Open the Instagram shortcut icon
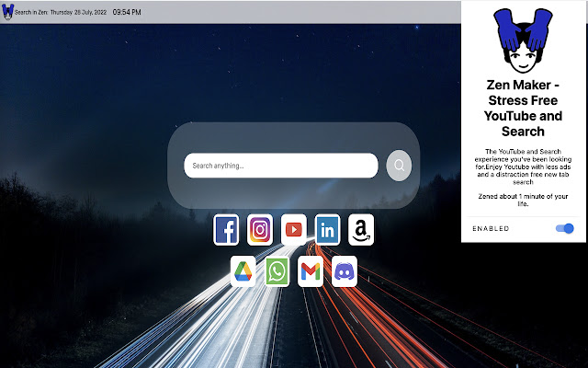This screenshot has height=368, width=588. pyautogui.click(x=260, y=229)
